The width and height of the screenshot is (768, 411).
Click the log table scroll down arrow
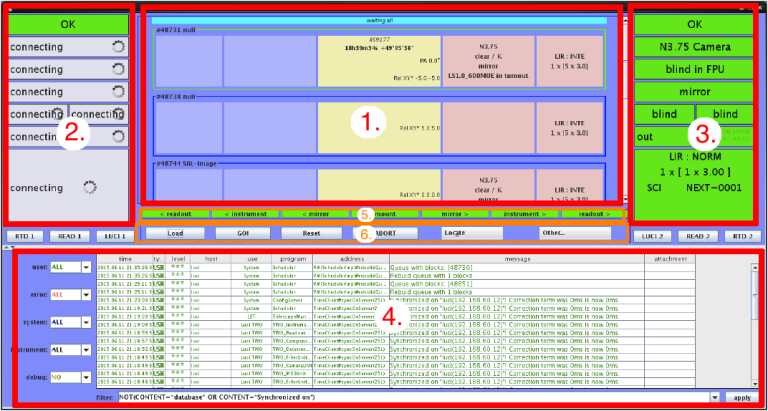coord(754,383)
